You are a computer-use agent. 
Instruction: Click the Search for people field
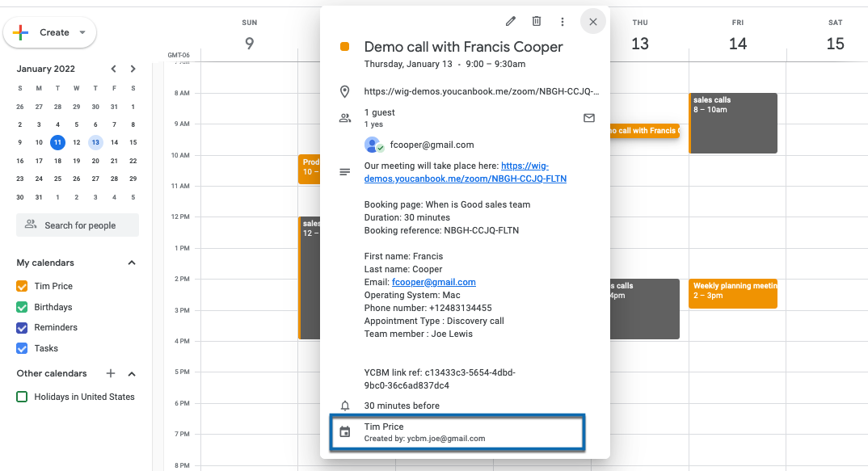(78, 225)
